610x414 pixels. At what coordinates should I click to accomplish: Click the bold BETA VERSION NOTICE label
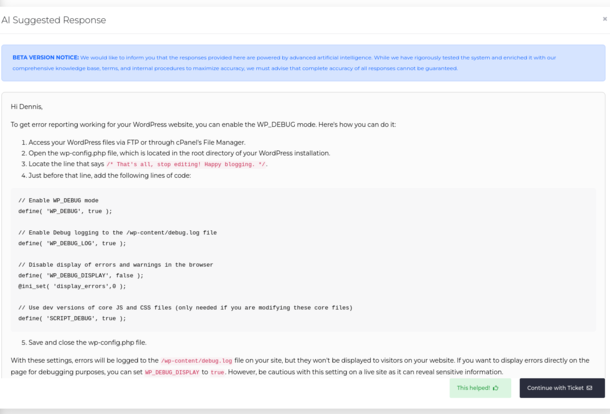pyautogui.click(x=45, y=57)
